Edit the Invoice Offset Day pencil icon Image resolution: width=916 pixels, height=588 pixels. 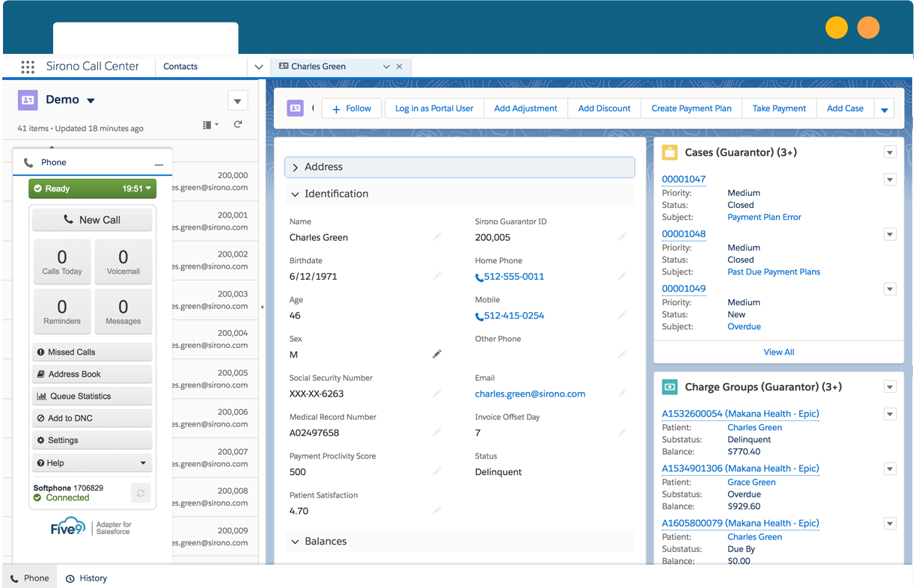[622, 432]
